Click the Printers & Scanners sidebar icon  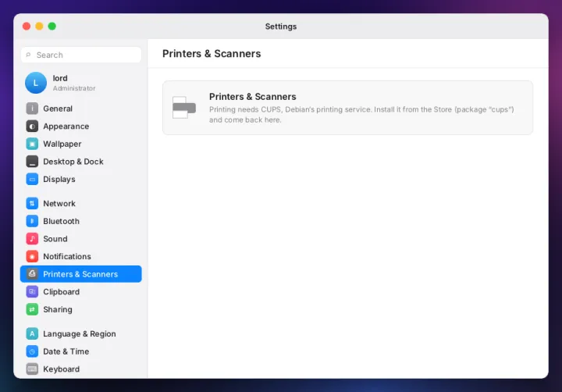point(32,274)
